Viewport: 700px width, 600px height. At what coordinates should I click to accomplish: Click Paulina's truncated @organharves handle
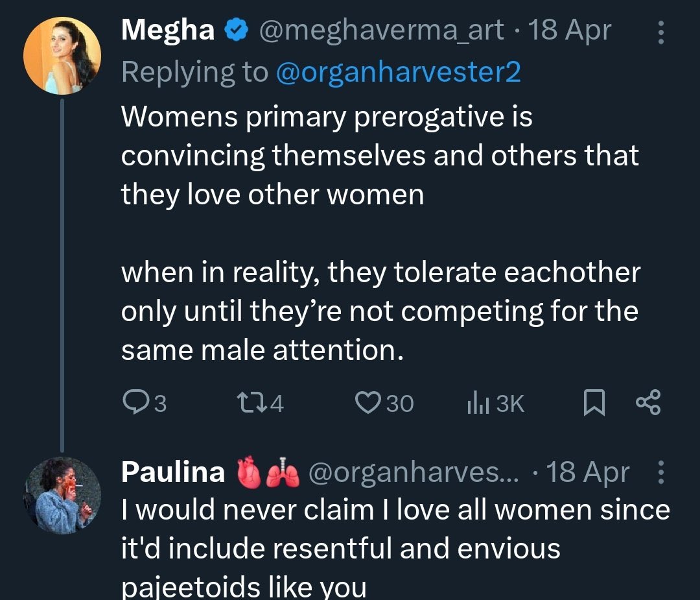point(414,472)
